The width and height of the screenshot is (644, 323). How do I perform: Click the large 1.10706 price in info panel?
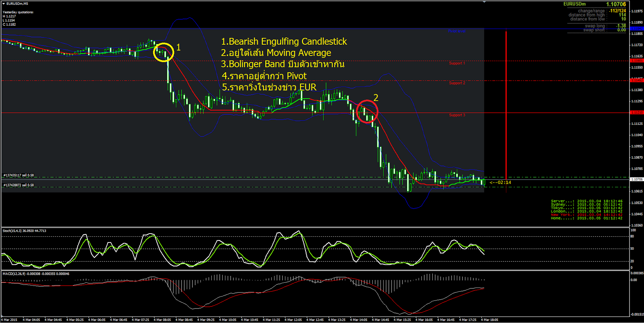click(x=616, y=4)
